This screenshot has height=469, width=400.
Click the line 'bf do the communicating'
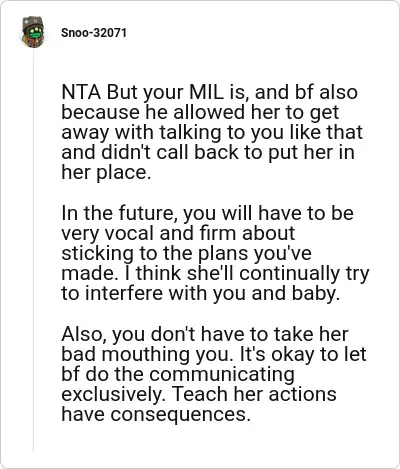pos(178,374)
